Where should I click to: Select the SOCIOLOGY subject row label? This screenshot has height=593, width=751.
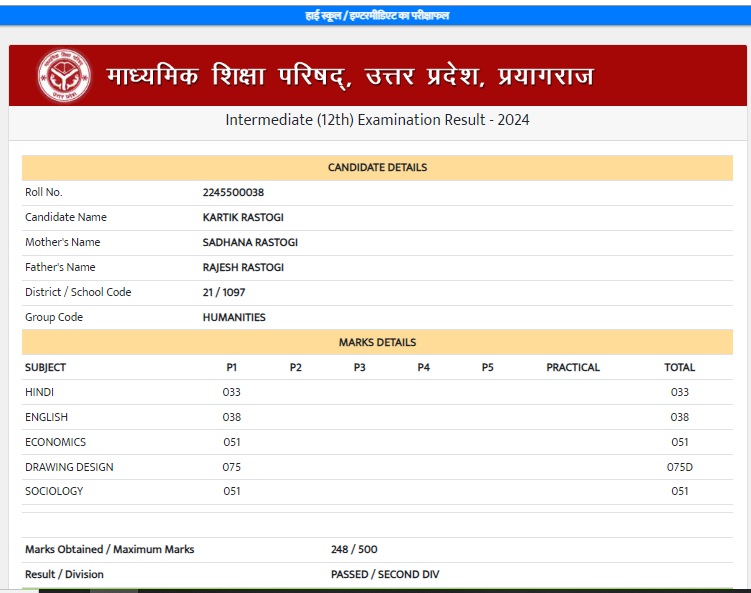click(x=54, y=491)
